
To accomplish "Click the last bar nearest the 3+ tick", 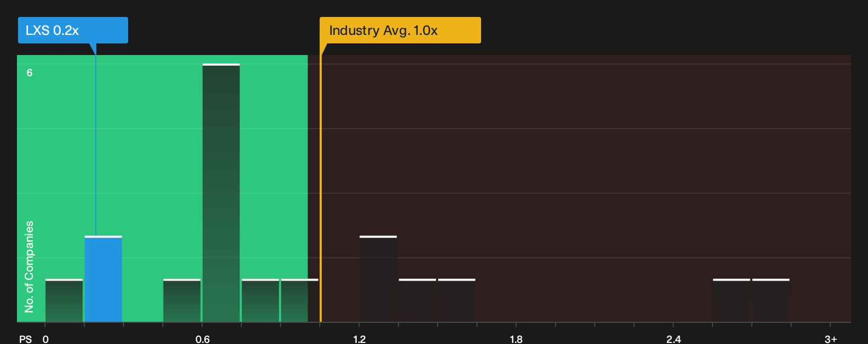I will tap(771, 301).
